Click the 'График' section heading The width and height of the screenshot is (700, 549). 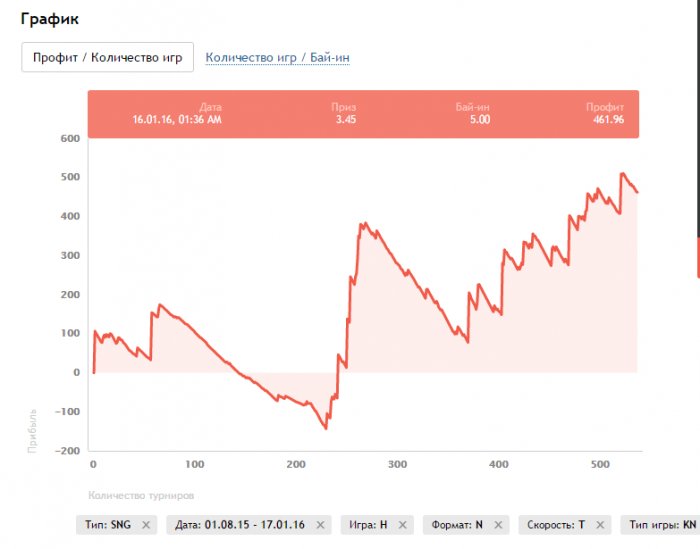(50, 19)
